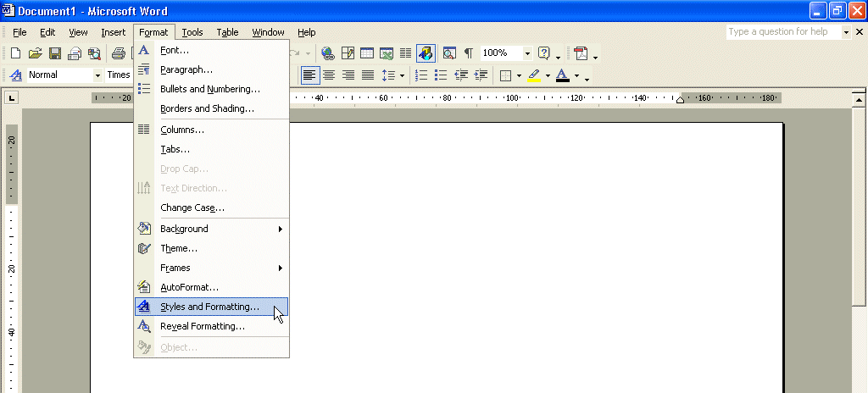The height and width of the screenshot is (393, 868).
Task: Choose Paragraph... in the Format menu
Action: click(x=211, y=69)
